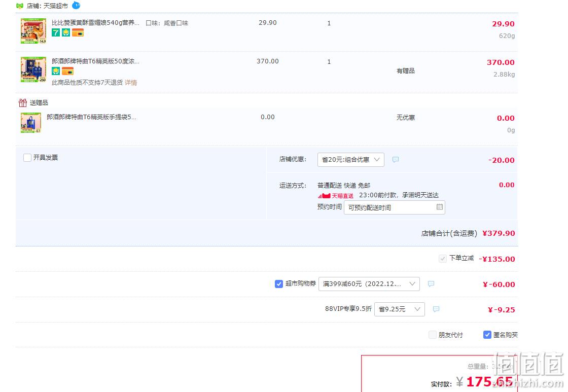Click the green 7-day return badge on the egg yolk pastry item

point(56,33)
